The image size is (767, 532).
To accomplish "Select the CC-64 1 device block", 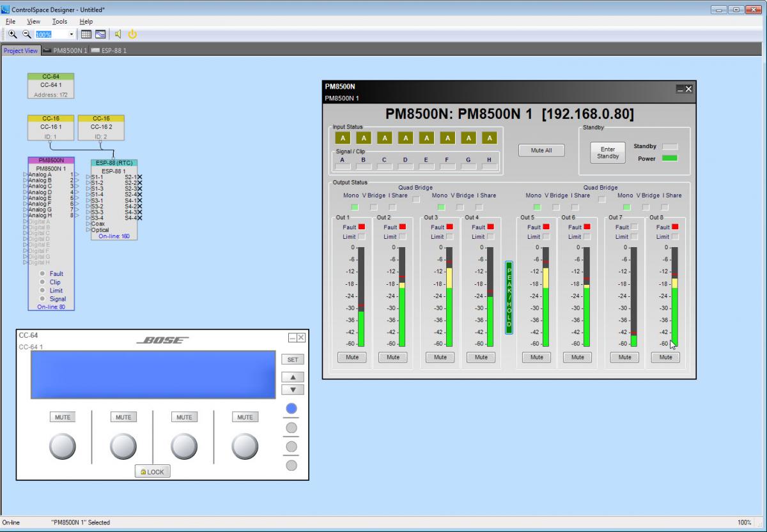I will (x=51, y=86).
